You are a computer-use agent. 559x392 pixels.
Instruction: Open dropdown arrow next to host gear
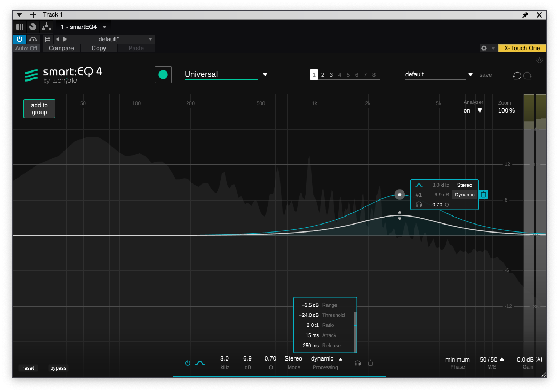[493, 48]
